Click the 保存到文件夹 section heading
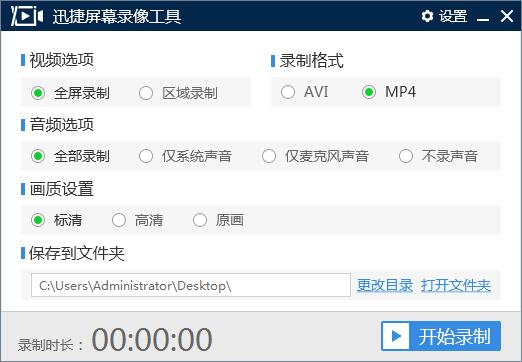Viewport: 522px width, 362px height. (77, 253)
